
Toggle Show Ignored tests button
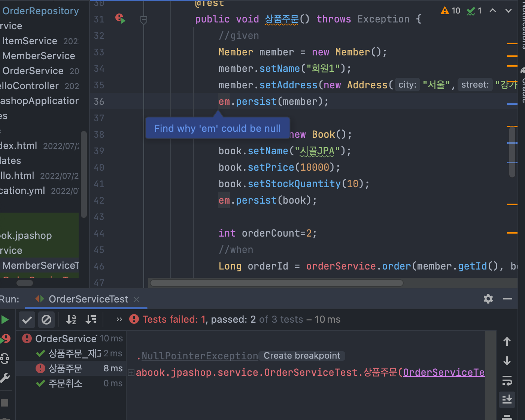(x=46, y=320)
